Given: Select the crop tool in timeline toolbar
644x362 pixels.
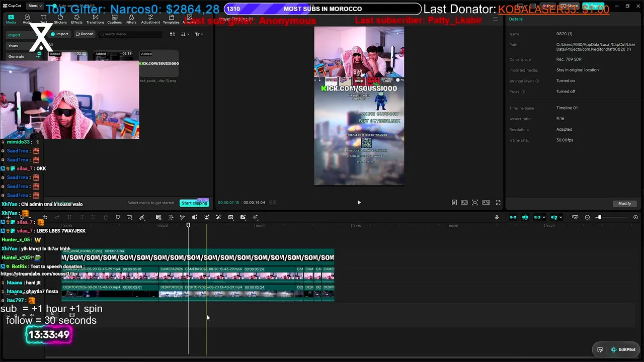Looking at the screenshot, I should pos(130,217).
